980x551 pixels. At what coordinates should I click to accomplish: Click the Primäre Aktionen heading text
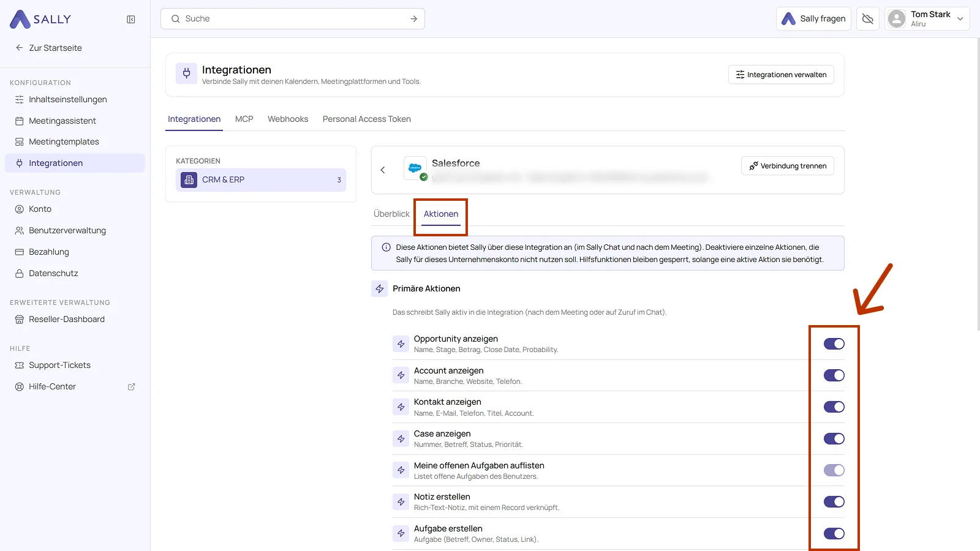tap(426, 288)
